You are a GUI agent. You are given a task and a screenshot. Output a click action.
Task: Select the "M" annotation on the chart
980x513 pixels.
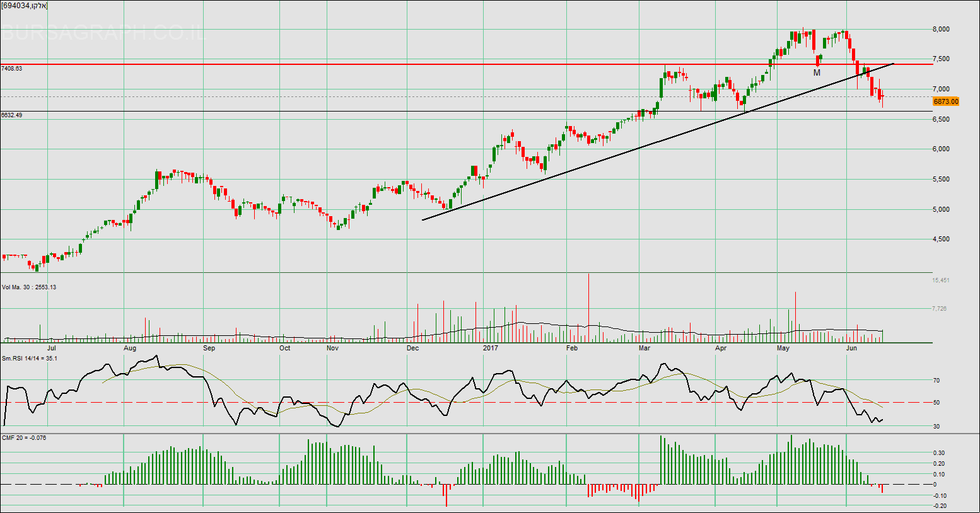coord(817,72)
